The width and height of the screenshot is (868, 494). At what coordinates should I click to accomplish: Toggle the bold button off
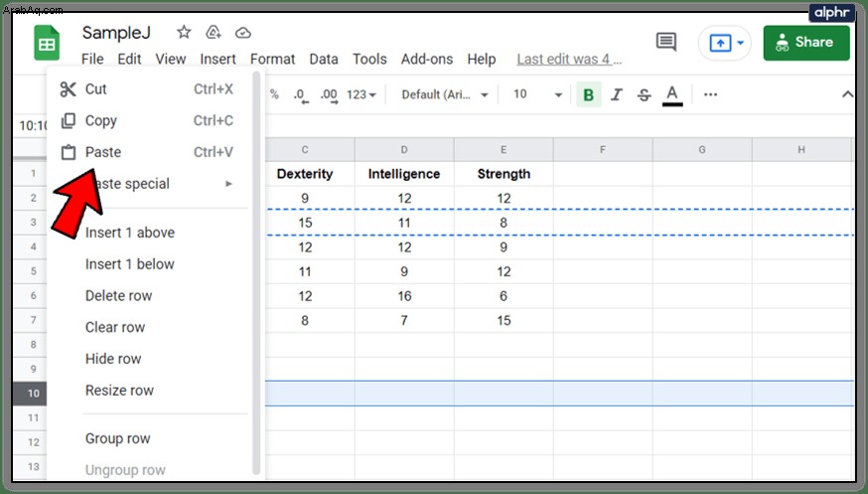(x=589, y=94)
